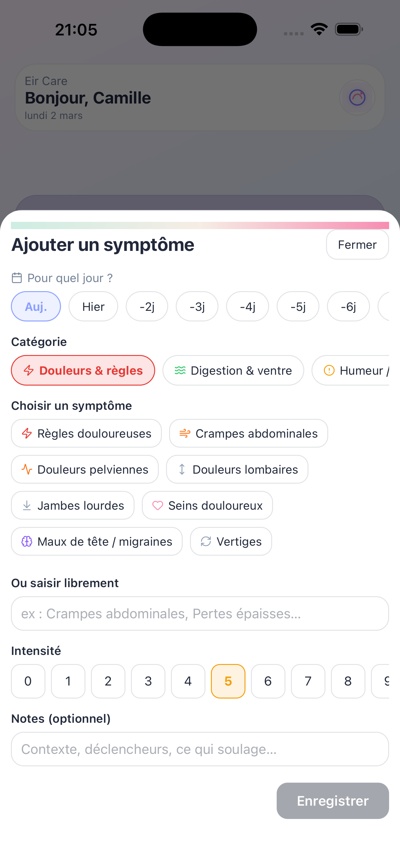Switch category to Digestion & ventre

(233, 370)
